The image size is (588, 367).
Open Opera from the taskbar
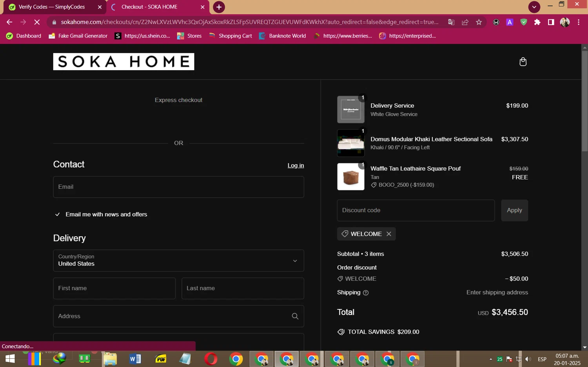[211, 359]
